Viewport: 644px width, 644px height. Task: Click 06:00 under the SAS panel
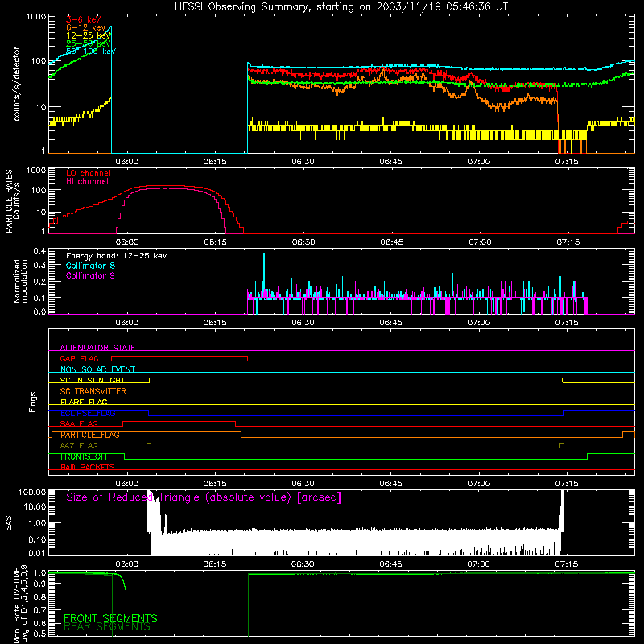tap(127, 564)
